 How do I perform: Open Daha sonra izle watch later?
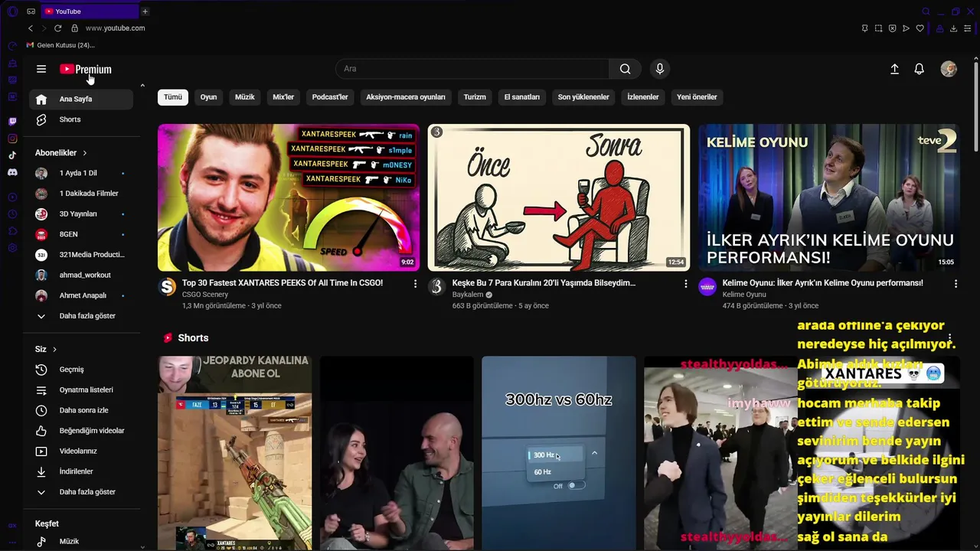(81, 410)
